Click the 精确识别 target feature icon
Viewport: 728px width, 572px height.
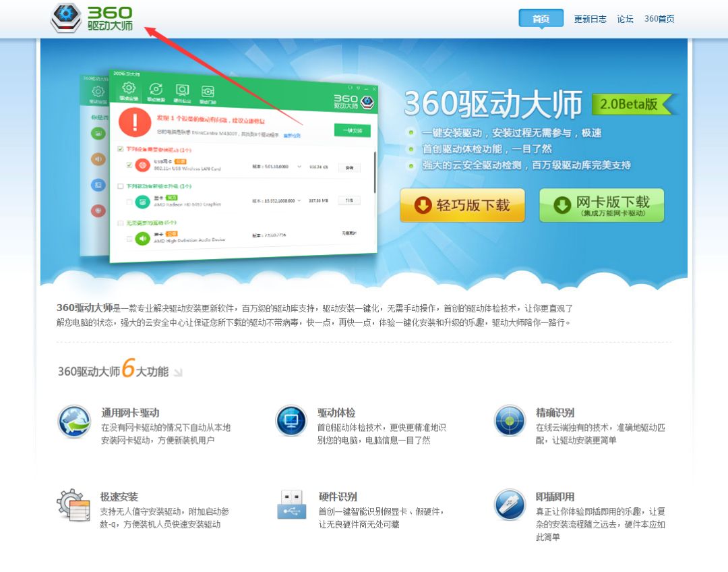510,421
